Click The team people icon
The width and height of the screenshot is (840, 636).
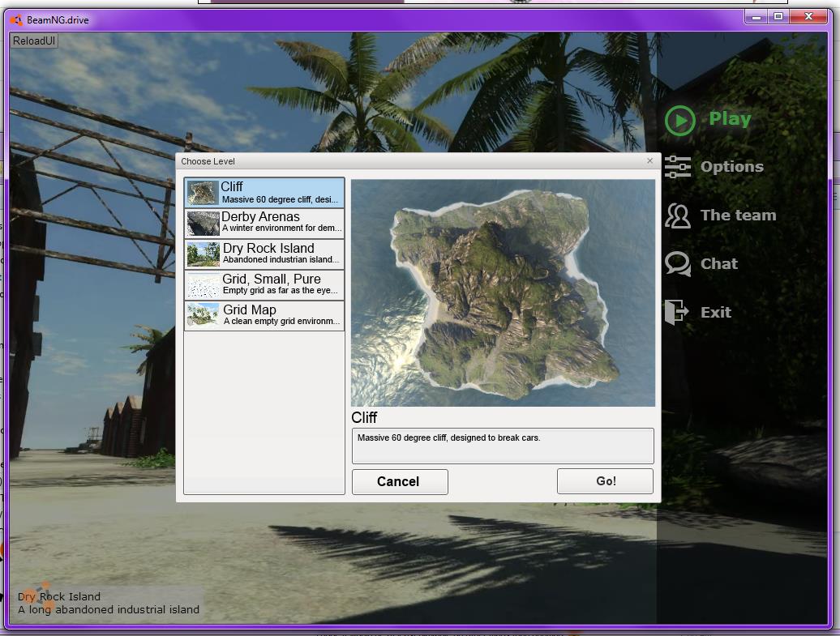tap(678, 216)
